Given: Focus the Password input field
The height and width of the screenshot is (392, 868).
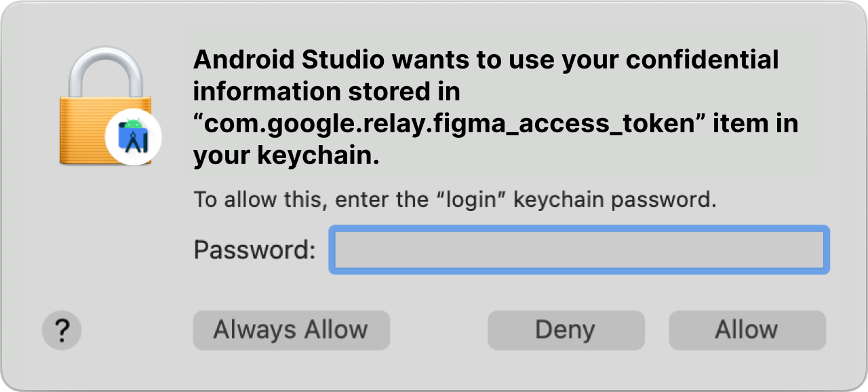Looking at the screenshot, I should (x=579, y=250).
